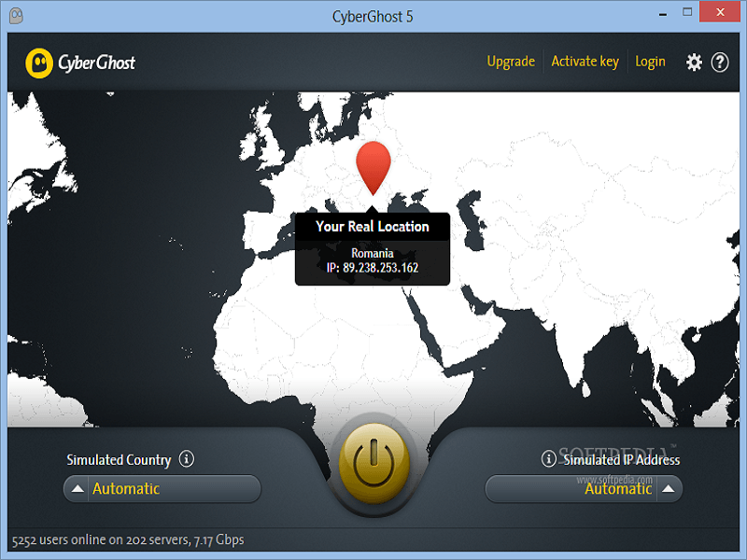Click the CyberGhost 5 window title

[x=373, y=17]
